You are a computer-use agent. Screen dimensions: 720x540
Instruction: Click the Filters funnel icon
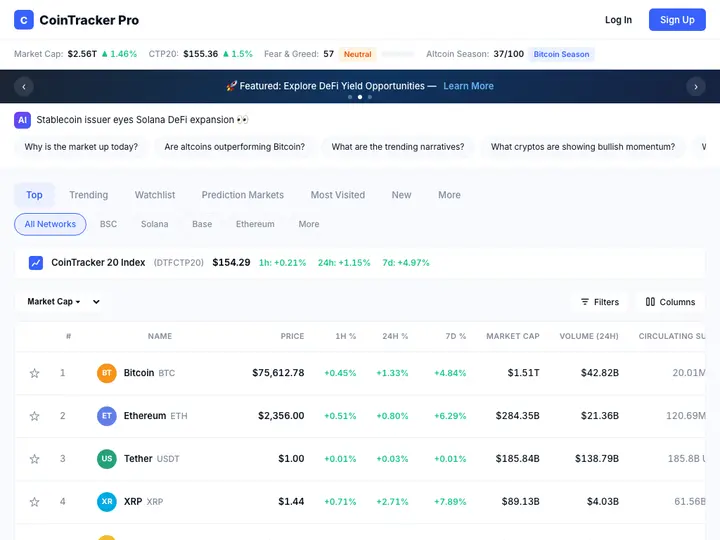pyautogui.click(x=585, y=302)
